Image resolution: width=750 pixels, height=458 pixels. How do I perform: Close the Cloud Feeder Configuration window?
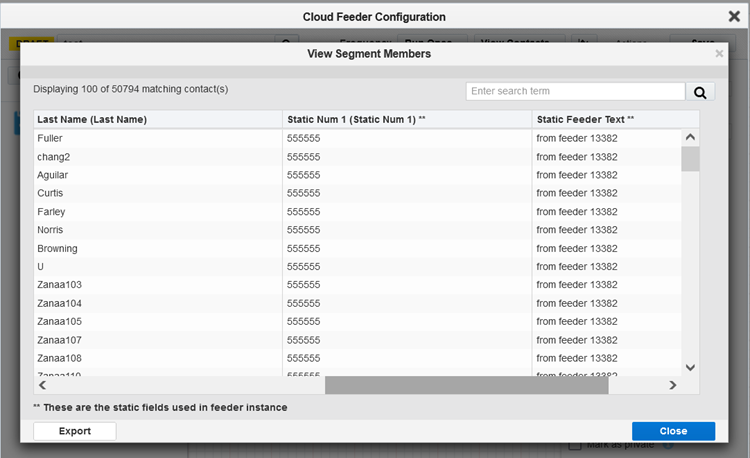pyautogui.click(x=734, y=16)
